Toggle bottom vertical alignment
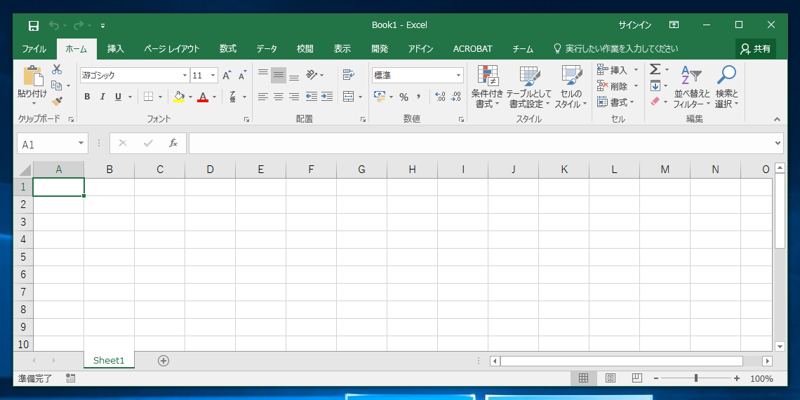Viewport: 800px width, 400px height. click(294, 76)
